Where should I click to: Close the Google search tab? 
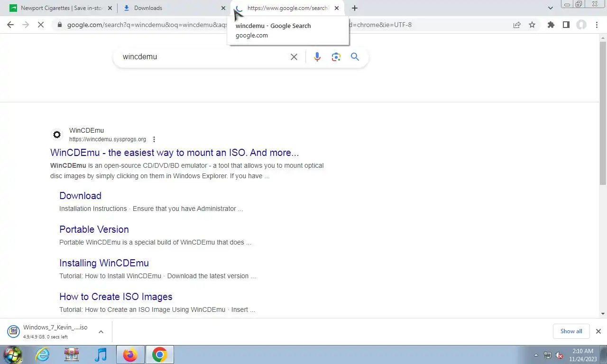click(x=337, y=8)
